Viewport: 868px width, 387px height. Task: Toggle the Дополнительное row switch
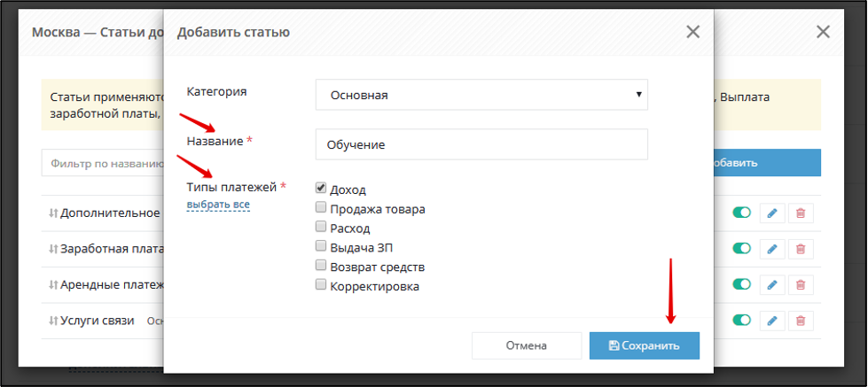click(742, 213)
